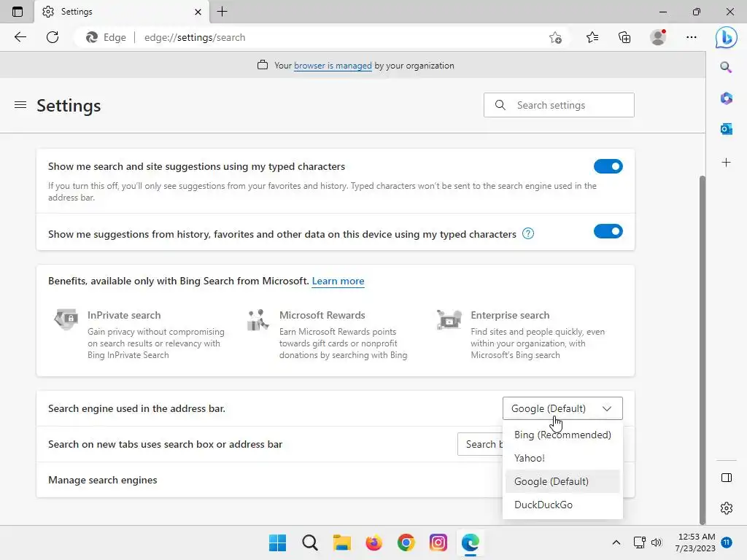The image size is (747, 560).
Task: Open tab actions menu icon
Action: 18,12
